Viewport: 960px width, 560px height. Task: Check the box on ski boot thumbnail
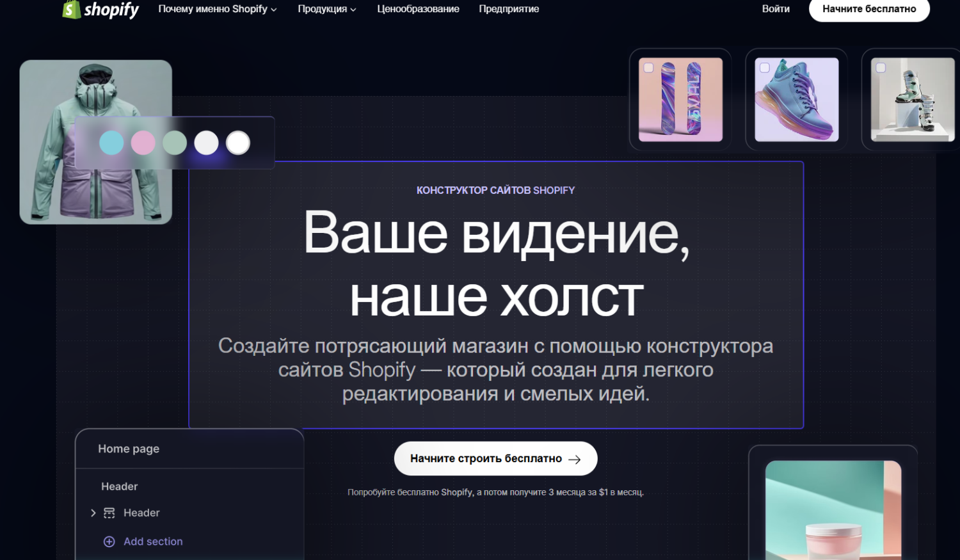(x=881, y=68)
